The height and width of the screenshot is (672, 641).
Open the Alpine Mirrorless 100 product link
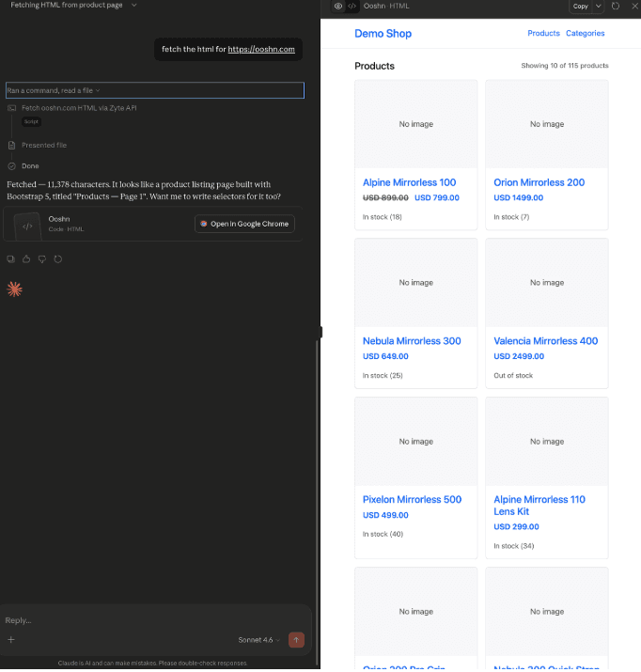409,182
